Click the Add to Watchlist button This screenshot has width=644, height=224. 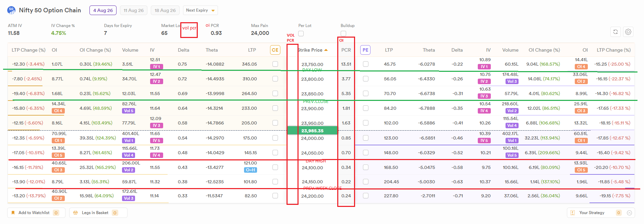pos(33,213)
